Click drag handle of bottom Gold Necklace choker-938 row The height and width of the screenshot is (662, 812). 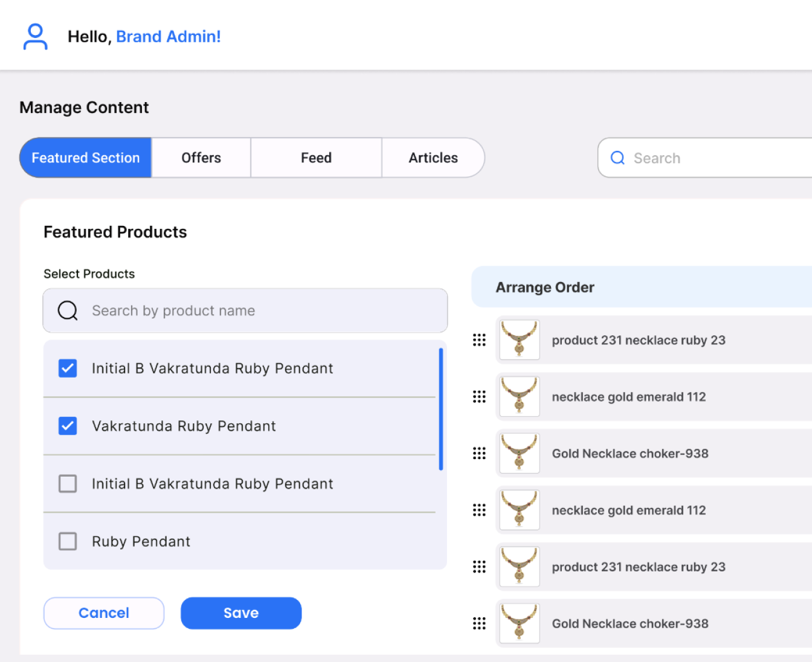[479, 624]
